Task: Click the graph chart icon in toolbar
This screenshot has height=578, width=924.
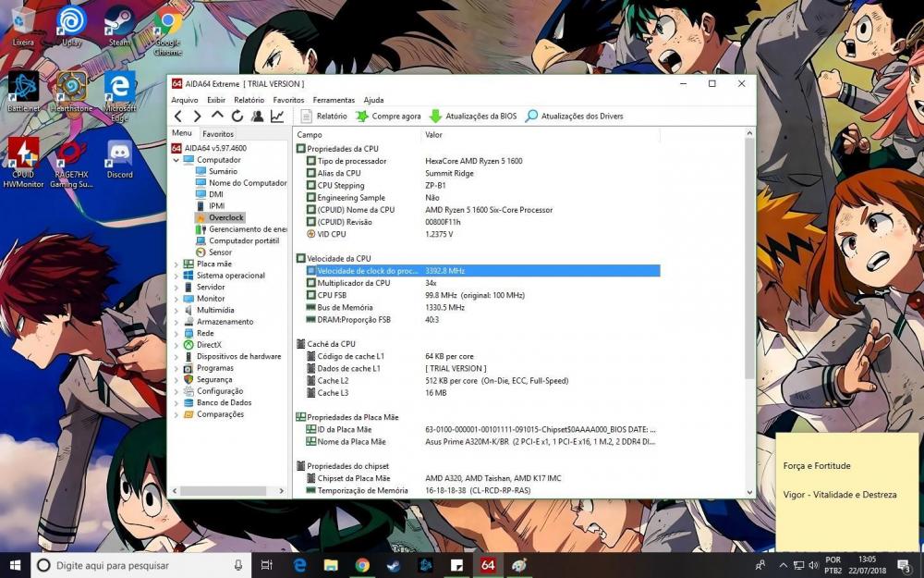Action: coord(276,117)
